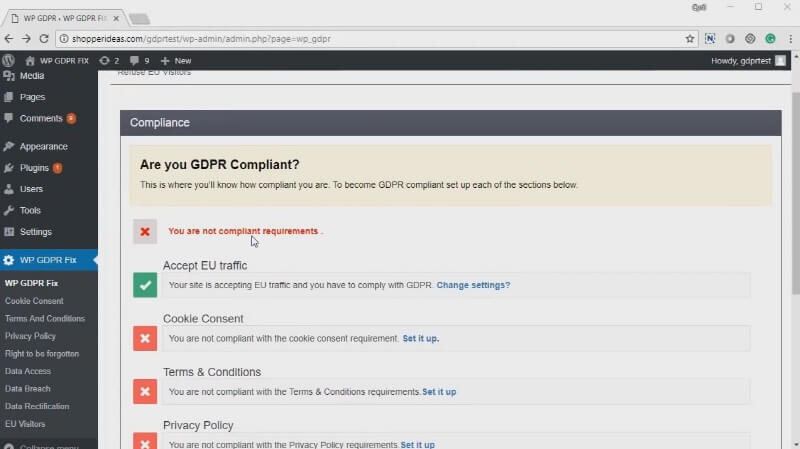Screen dimensions: 800x449
Task: Open Data Rectification submenu page
Action: 37,406
